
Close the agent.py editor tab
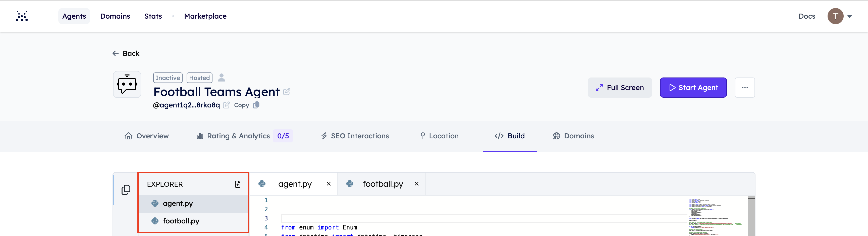(x=329, y=184)
